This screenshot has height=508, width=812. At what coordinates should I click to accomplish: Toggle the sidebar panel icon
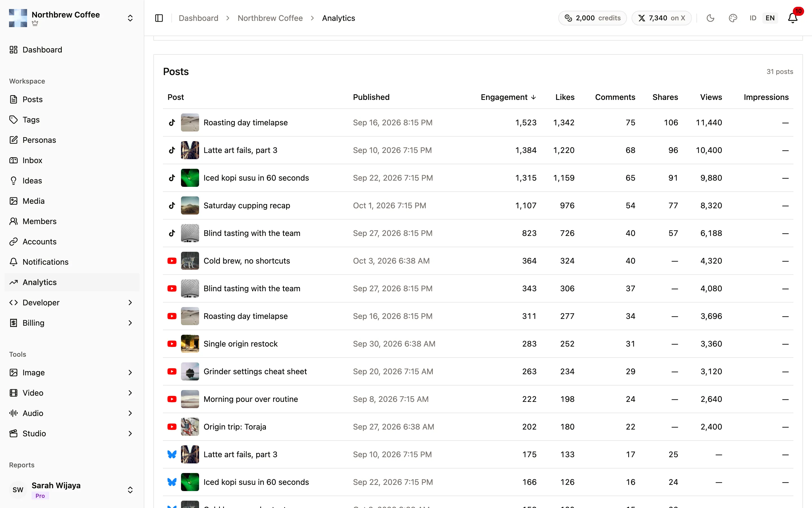(159, 18)
